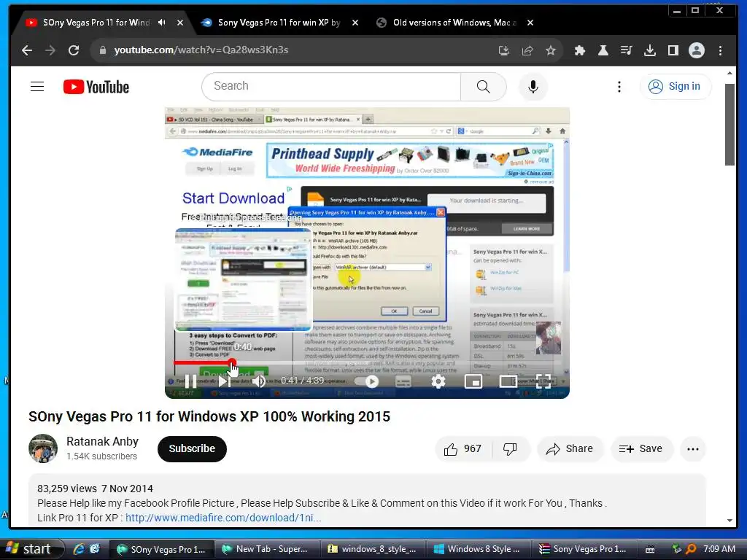747x560 pixels.
Task: Open more actions ellipsis beside Save
Action: pyautogui.click(x=693, y=448)
